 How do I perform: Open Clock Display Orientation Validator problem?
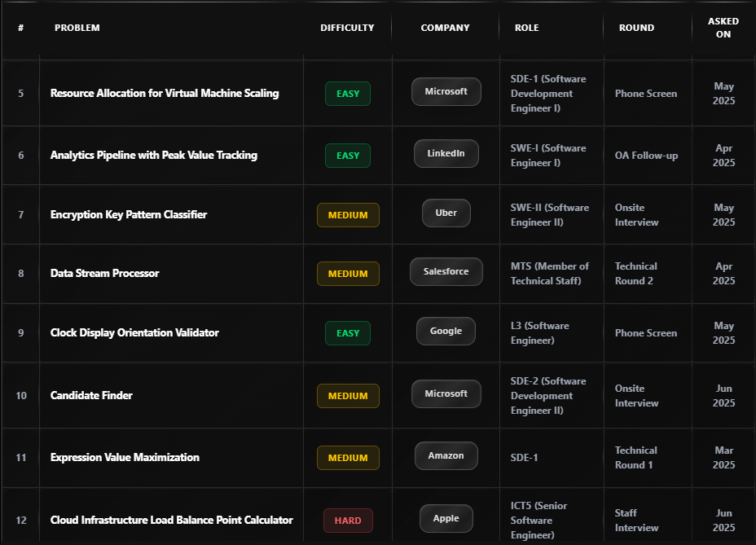134,333
